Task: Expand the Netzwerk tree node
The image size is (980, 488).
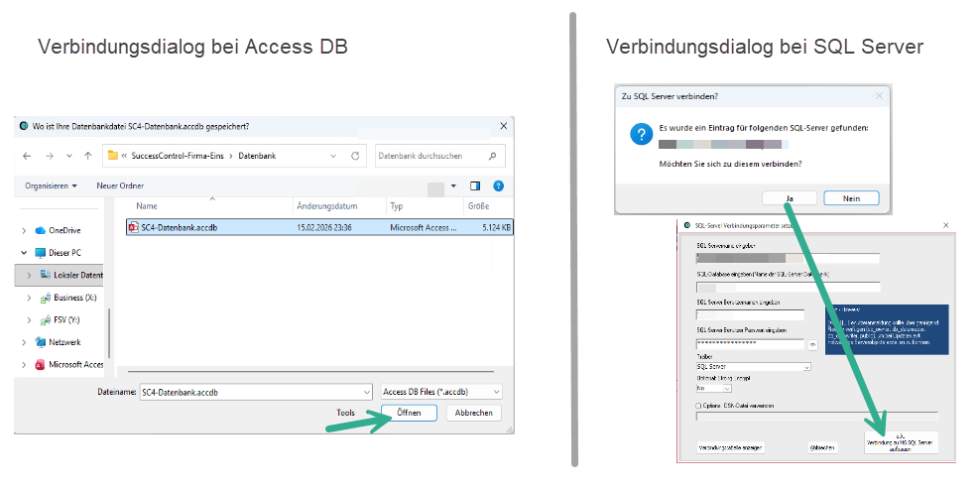Action: pyautogui.click(x=27, y=341)
